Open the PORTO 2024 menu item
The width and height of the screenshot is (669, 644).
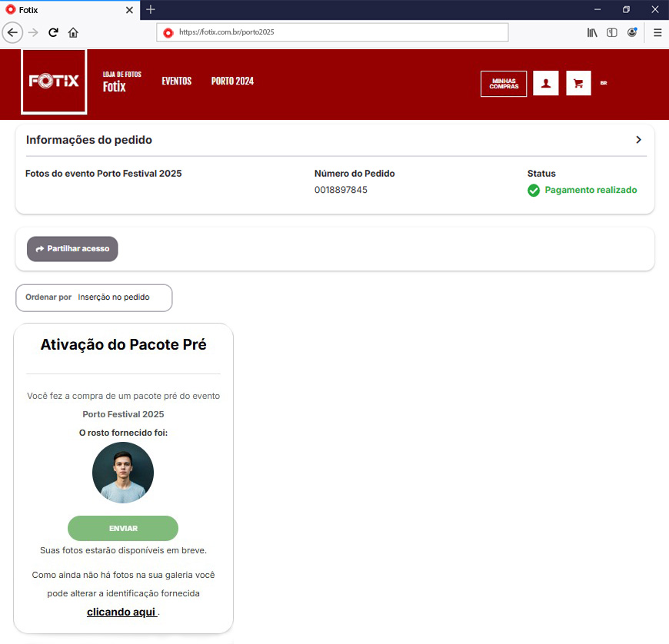tap(232, 81)
